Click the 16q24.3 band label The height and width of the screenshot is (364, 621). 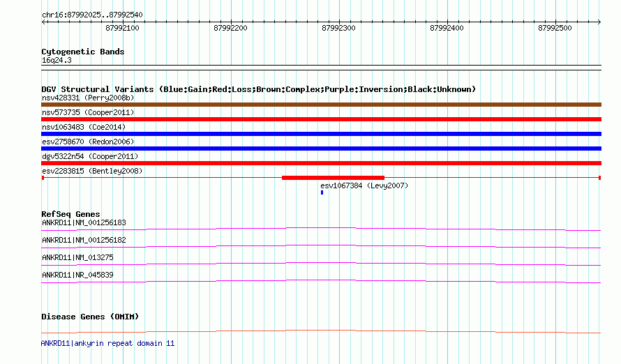(x=57, y=60)
